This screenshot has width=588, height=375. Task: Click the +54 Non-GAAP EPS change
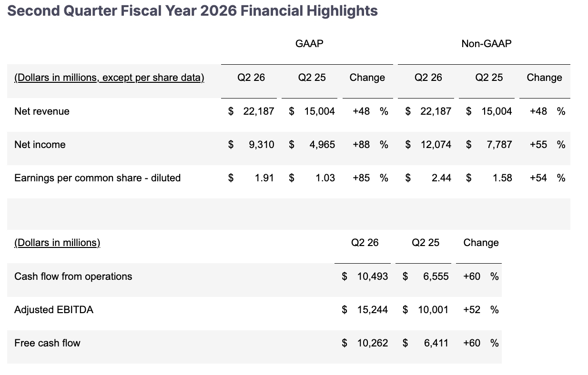click(x=538, y=178)
